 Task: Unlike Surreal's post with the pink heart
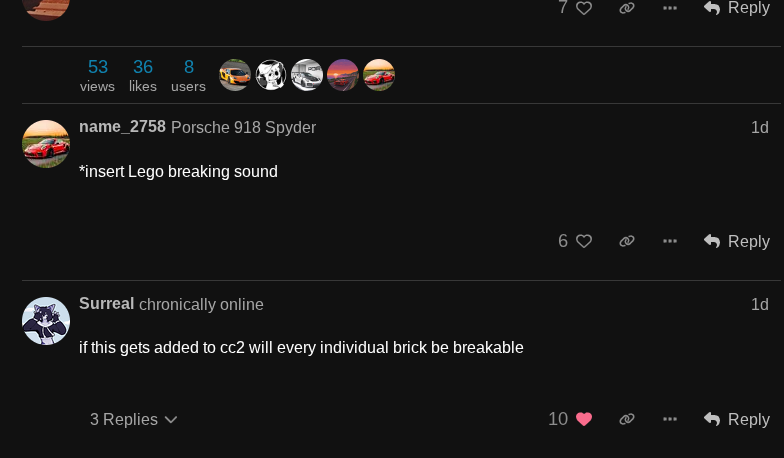tap(584, 419)
